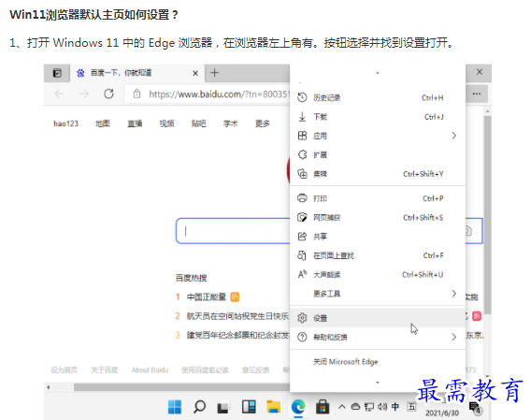Reload the page with the refresh icon

[108, 94]
